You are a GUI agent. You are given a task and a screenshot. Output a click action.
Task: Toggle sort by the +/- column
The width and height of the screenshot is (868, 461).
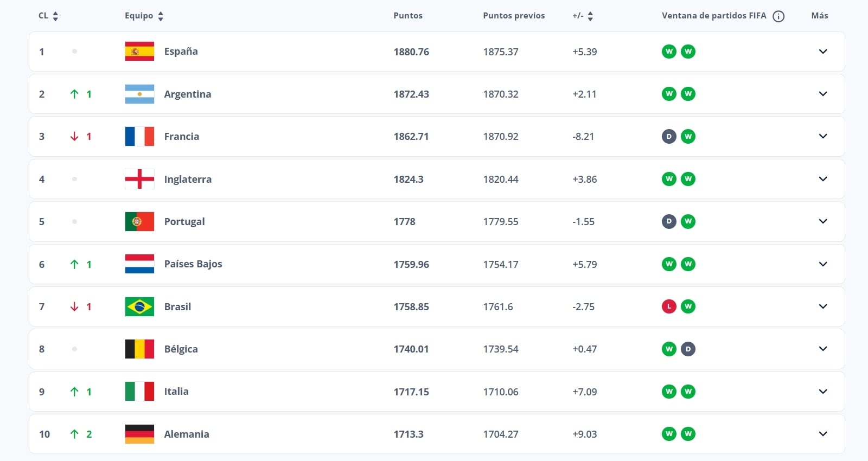coord(590,16)
